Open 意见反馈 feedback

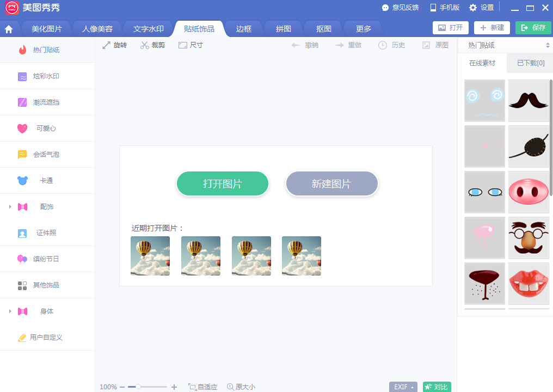click(x=400, y=8)
